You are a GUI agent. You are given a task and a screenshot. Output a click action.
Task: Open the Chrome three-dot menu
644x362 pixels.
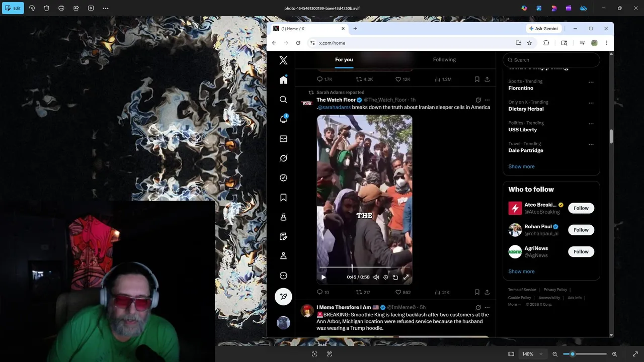(x=606, y=43)
